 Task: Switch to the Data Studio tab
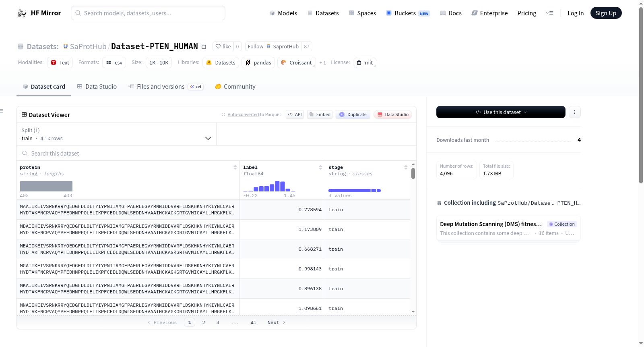tap(97, 87)
